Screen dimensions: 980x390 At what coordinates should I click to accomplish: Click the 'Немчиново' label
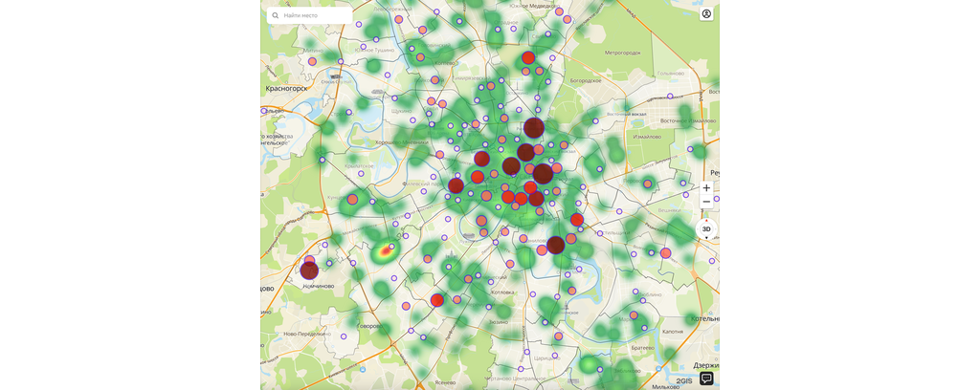(x=318, y=287)
